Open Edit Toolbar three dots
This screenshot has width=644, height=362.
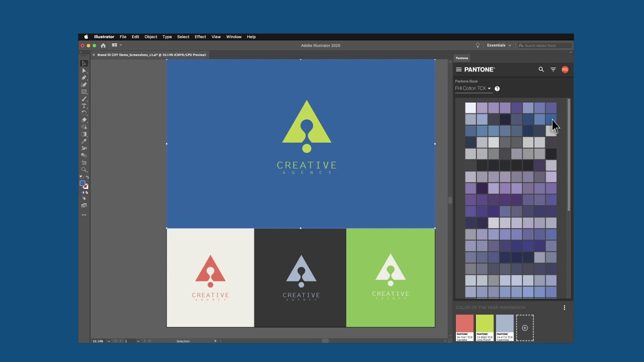(84, 215)
